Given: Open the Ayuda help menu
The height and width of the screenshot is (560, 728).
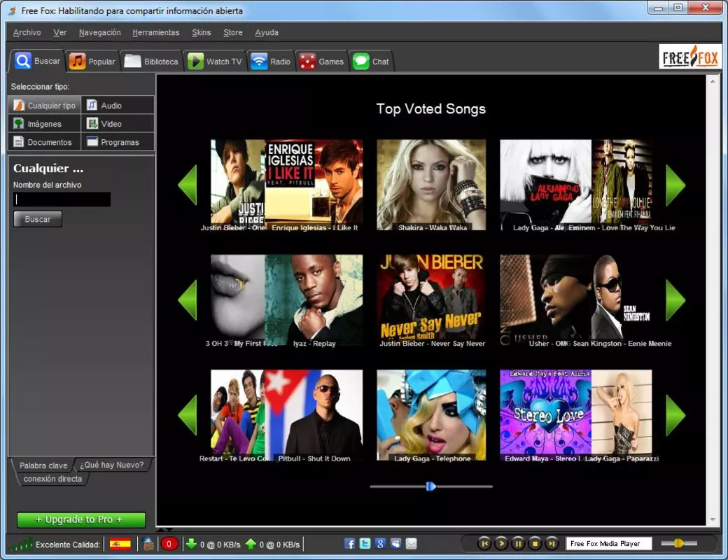Looking at the screenshot, I should pos(267,32).
